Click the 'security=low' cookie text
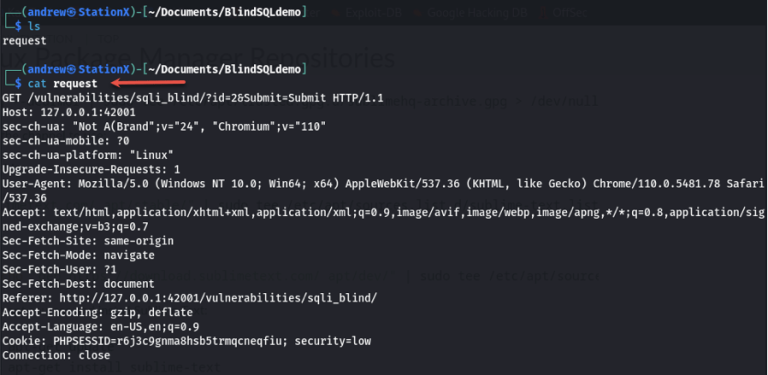The image size is (768, 375). tap(333, 341)
